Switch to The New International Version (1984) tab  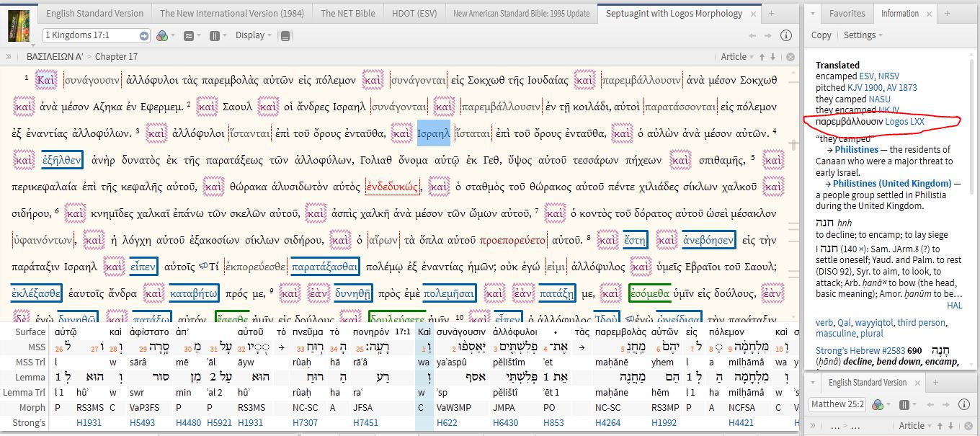(232, 13)
